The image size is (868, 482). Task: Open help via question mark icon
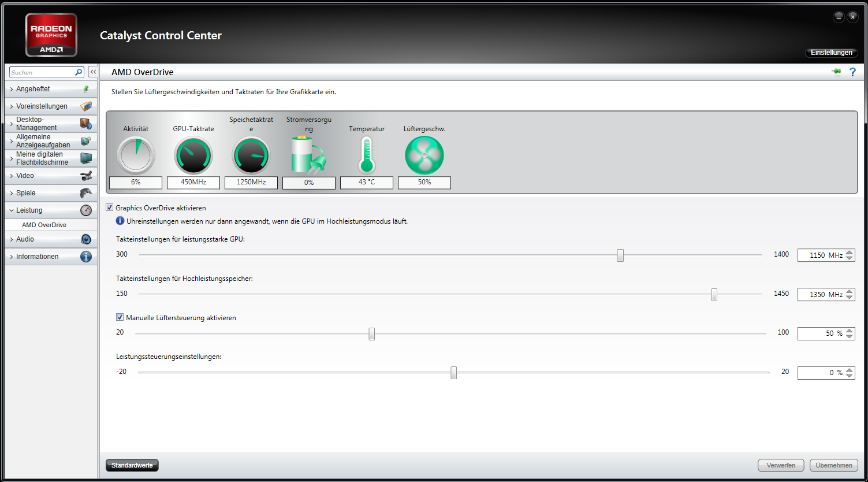(x=852, y=72)
